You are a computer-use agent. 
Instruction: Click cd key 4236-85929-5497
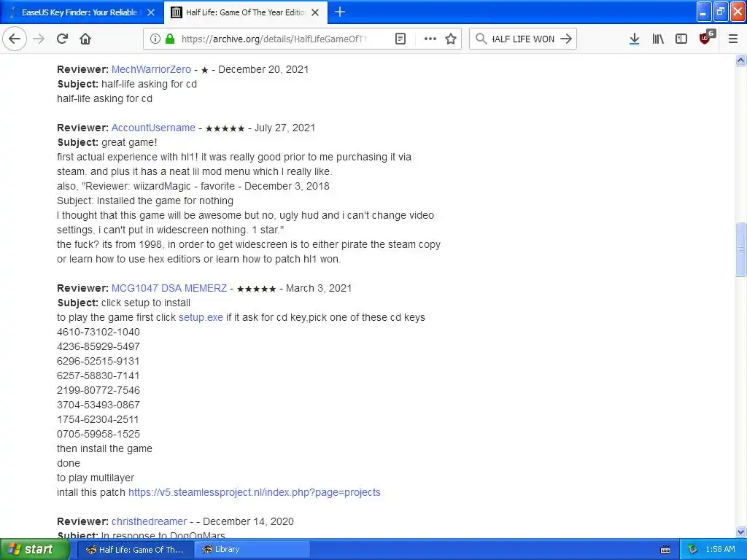98,346
